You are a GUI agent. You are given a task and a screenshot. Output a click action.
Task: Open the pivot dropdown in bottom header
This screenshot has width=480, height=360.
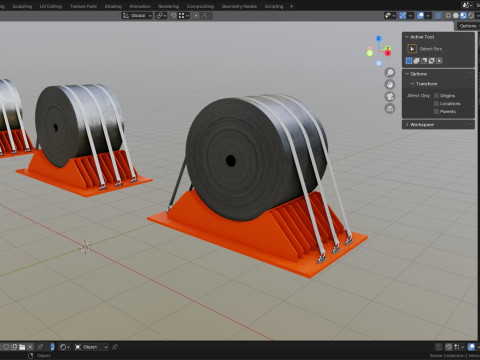coord(64,347)
